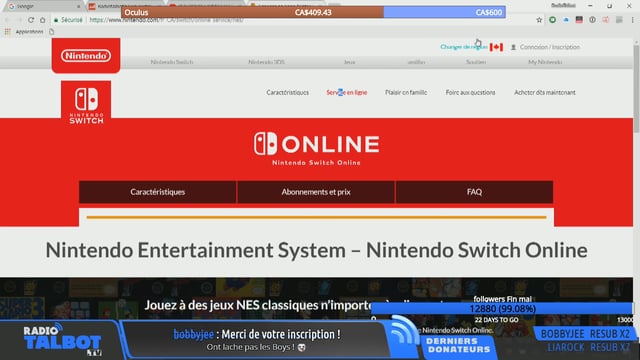Select Service en ligne menu item

click(347, 93)
